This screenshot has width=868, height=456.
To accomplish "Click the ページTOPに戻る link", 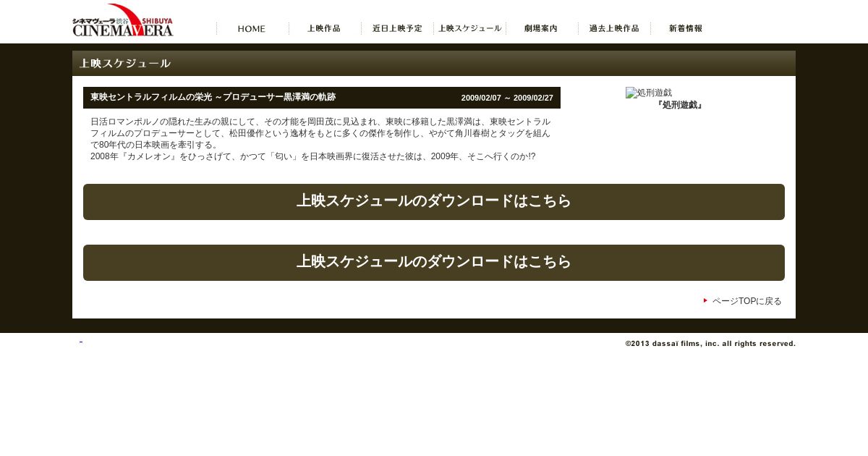I will (747, 301).
